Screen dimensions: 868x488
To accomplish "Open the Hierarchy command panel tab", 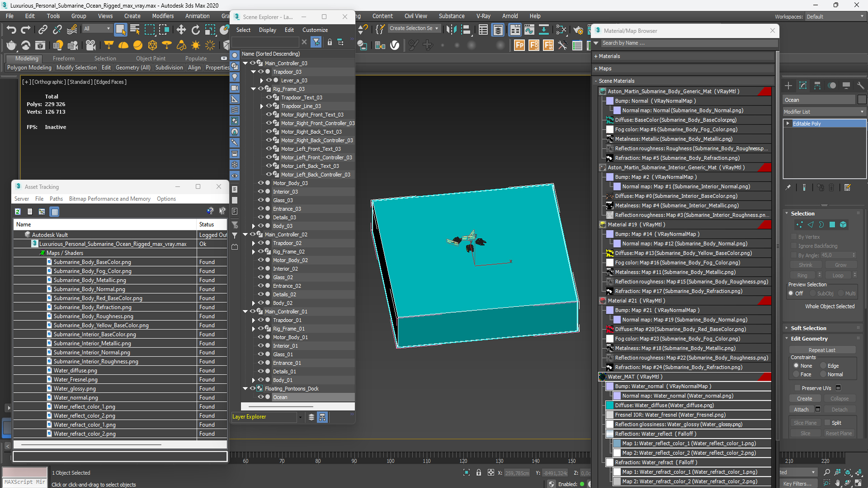I will (x=817, y=86).
